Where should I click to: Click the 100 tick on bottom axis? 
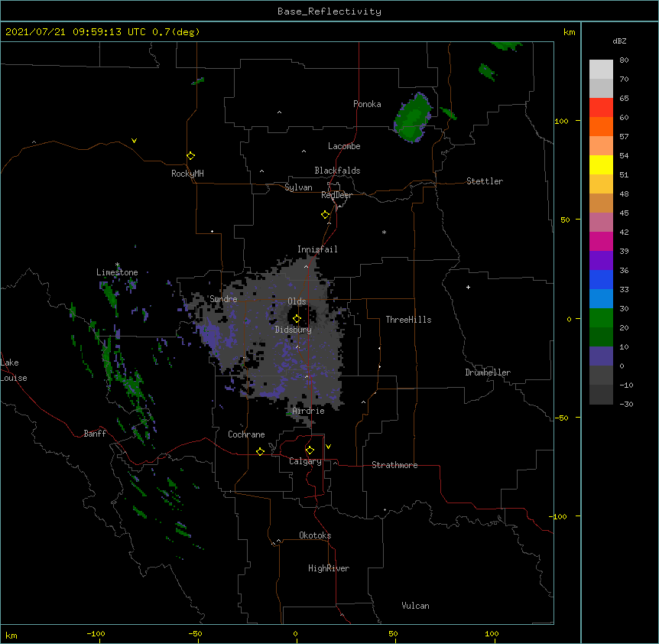click(x=492, y=633)
